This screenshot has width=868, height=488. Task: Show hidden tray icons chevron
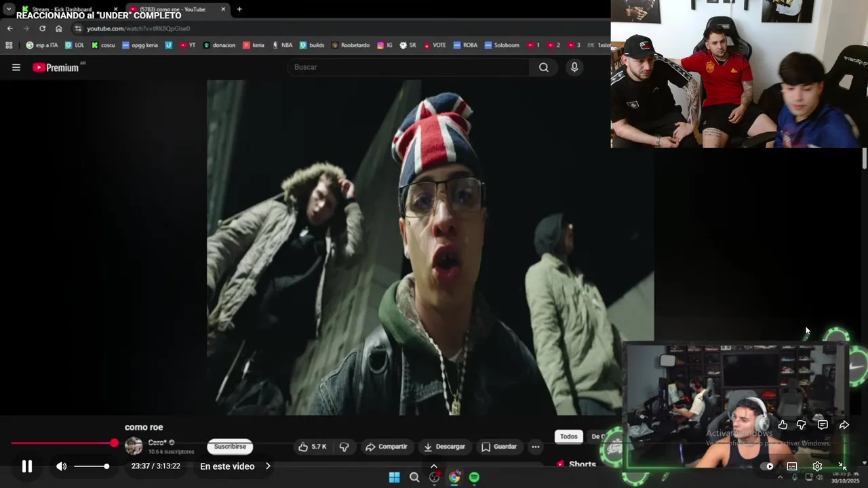pyautogui.click(x=779, y=477)
